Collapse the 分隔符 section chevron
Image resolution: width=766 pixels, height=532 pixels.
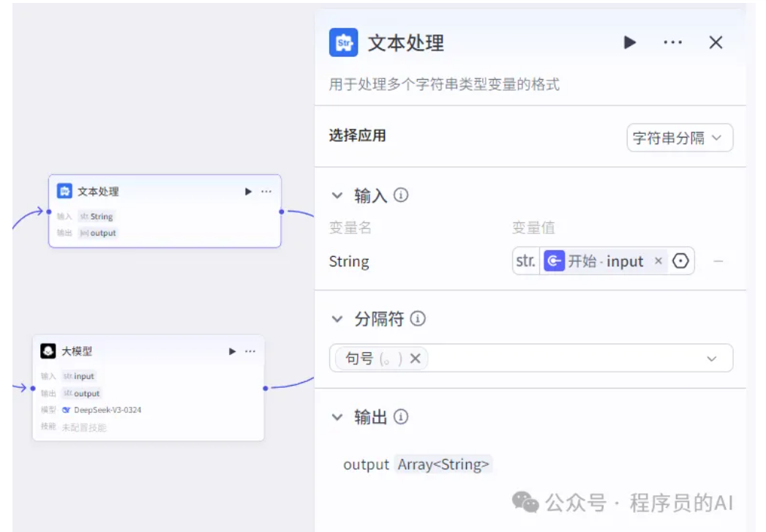pyautogui.click(x=337, y=319)
